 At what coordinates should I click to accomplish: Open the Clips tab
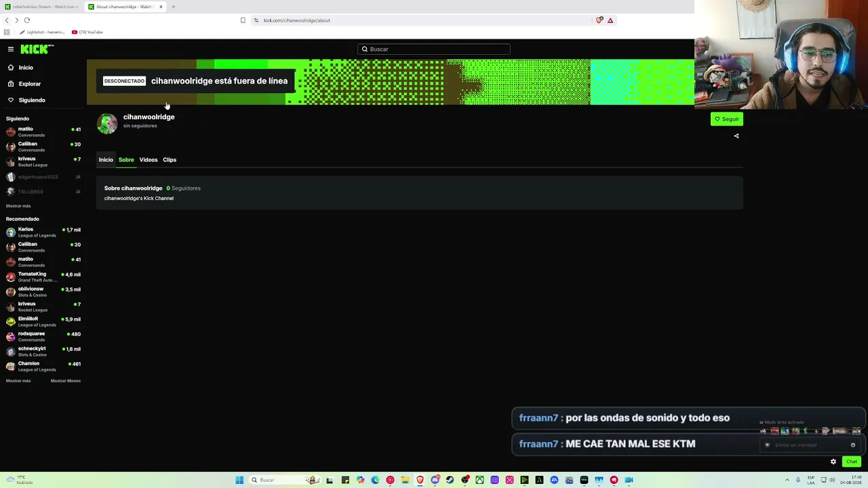170,160
